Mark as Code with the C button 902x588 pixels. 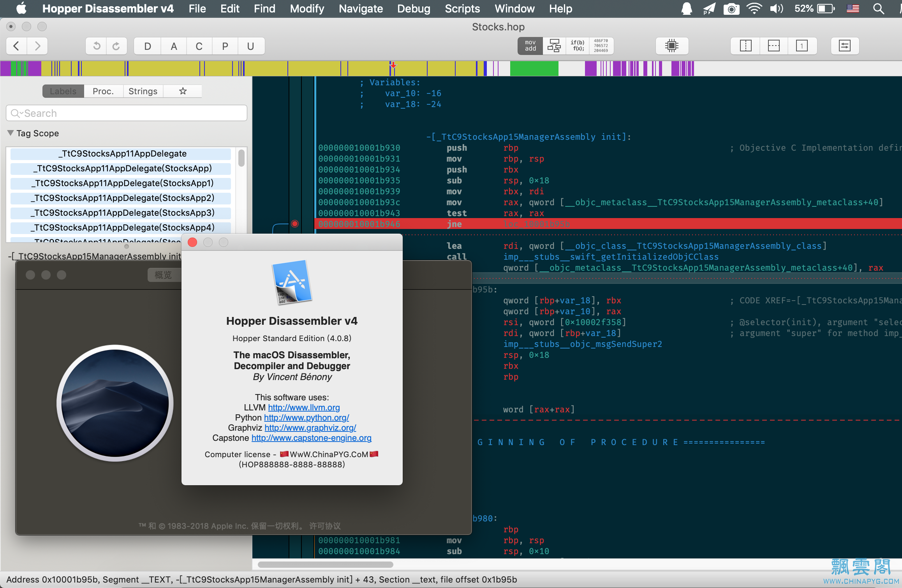[x=199, y=46]
